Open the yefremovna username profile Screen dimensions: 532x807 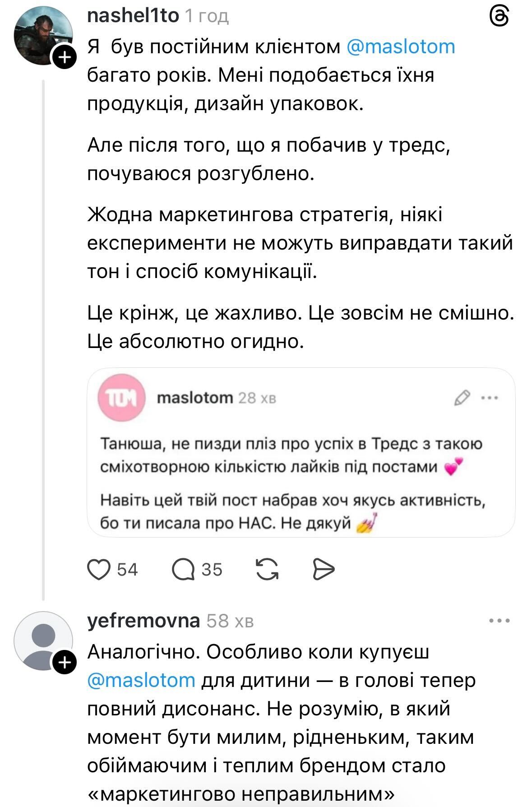pos(143,621)
